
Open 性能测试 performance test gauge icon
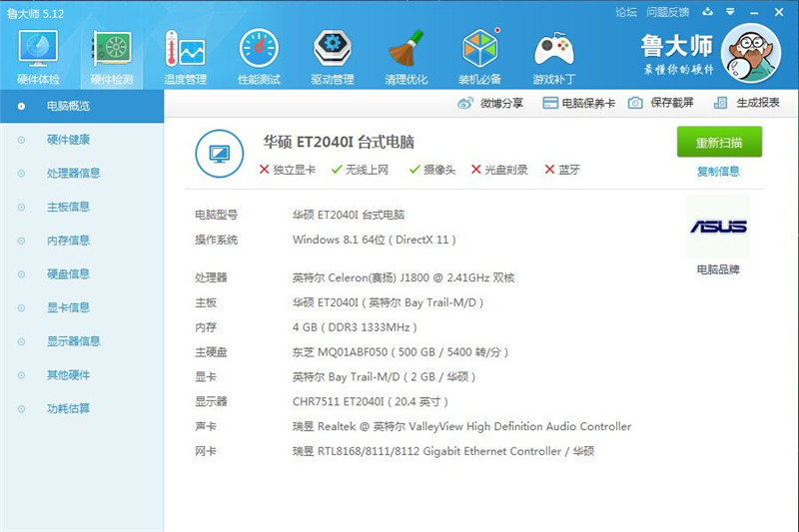[x=259, y=49]
